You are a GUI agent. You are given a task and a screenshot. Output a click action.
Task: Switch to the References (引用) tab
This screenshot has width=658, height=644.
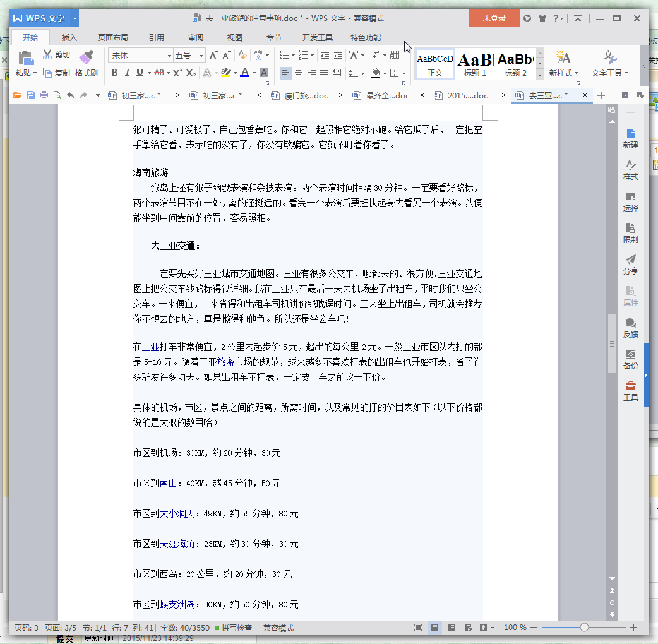coord(156,38)
